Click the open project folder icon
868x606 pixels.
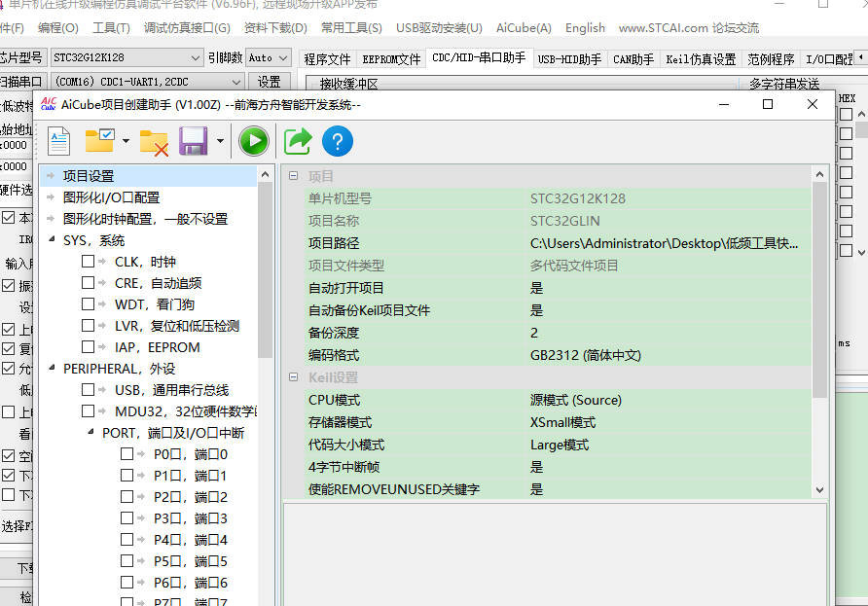click(99, 142)
